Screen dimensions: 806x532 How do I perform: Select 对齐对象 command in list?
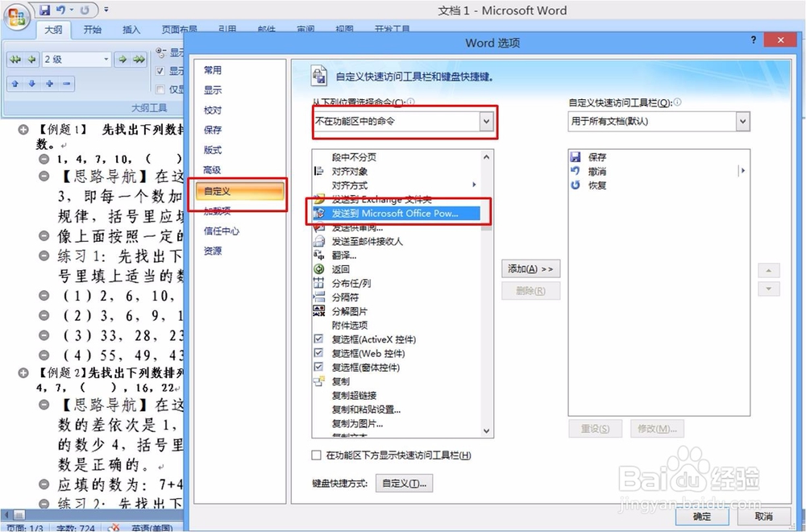click(x=396, y=171)
